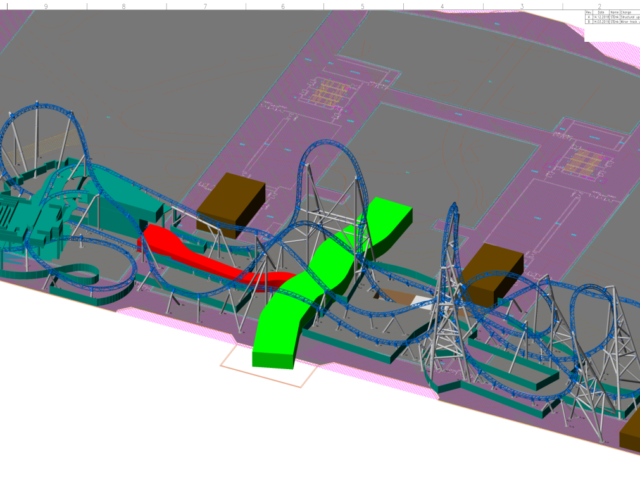Click ruler column marker 9
Image resolution: width=640 pixels, height=480 pixels.
coord(46,6)
